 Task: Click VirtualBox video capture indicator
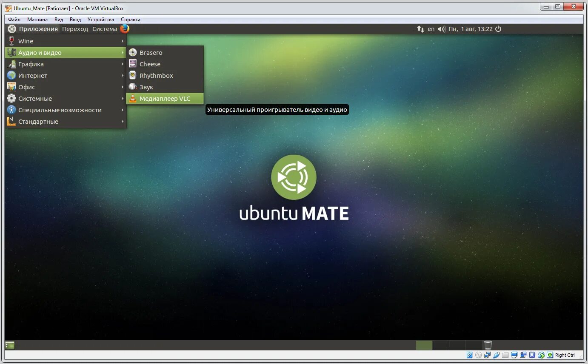click(523, 355)
